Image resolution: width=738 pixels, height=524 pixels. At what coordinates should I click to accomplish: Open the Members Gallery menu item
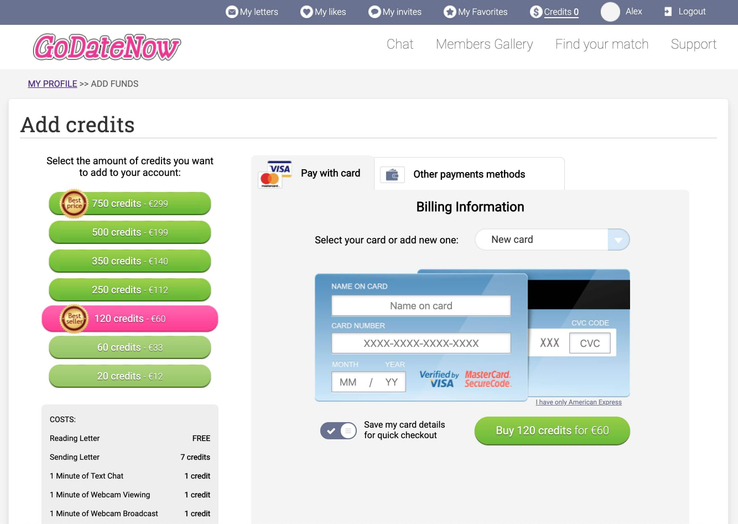pyautogui.click(x=484, y=44)
